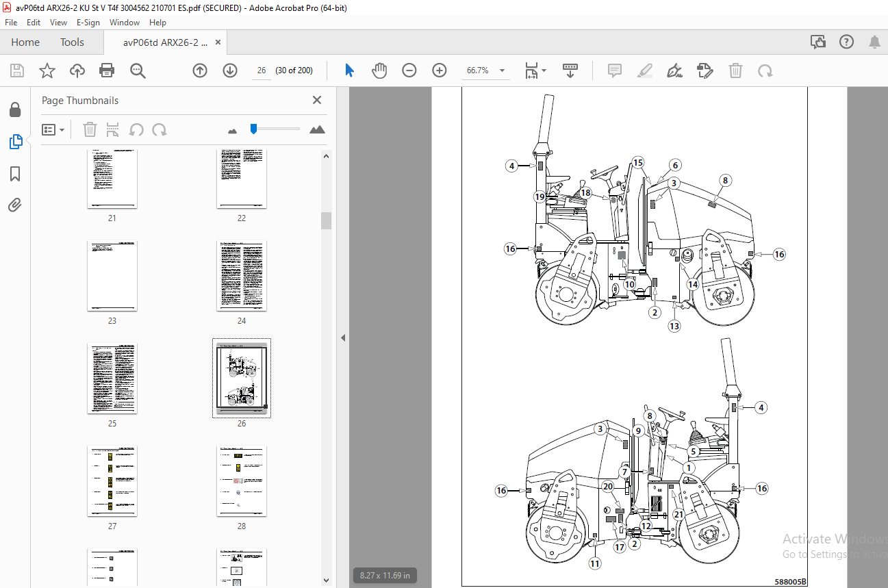Screen dimensions: 888x588
Task: Go to the next page with the down arrow
Action: pyautogui.click(x=230, y=71)
